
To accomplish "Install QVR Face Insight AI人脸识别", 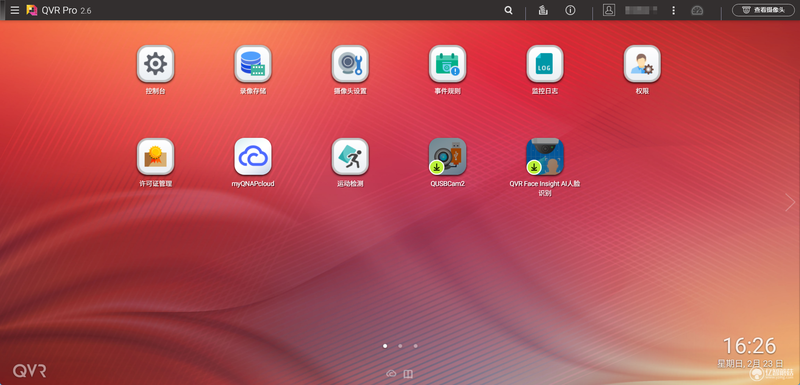I will pyautogui.click(x=545, y=157).
